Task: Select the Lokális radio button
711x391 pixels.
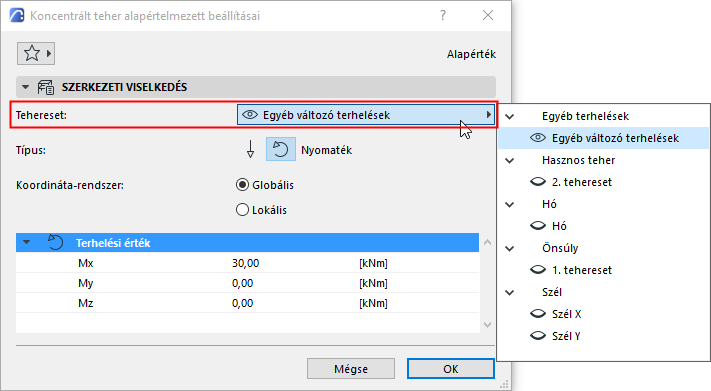Action: click(243, 210)
